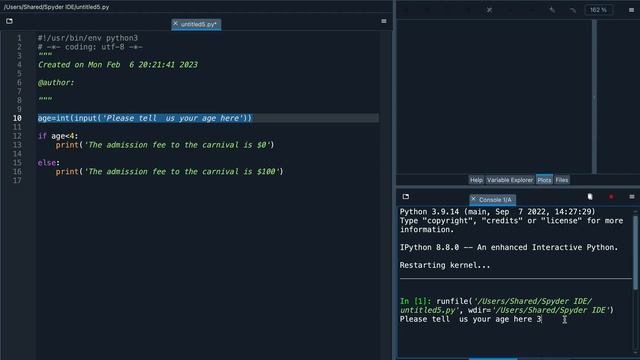Click the 'if age<4:' statement

[x=58, y=136]
